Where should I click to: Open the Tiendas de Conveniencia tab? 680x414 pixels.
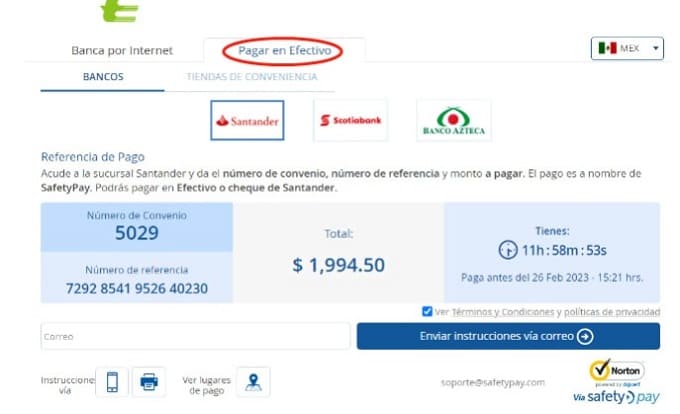[252, 77]
